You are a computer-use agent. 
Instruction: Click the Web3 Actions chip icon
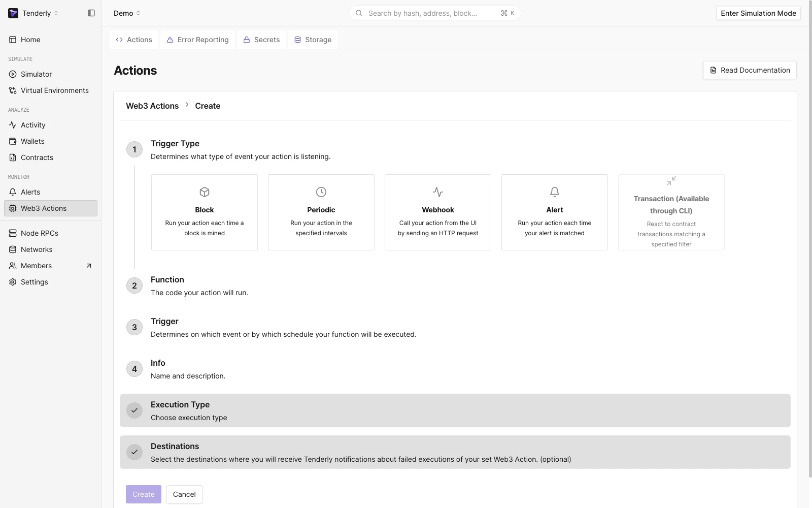coord(13,208)
